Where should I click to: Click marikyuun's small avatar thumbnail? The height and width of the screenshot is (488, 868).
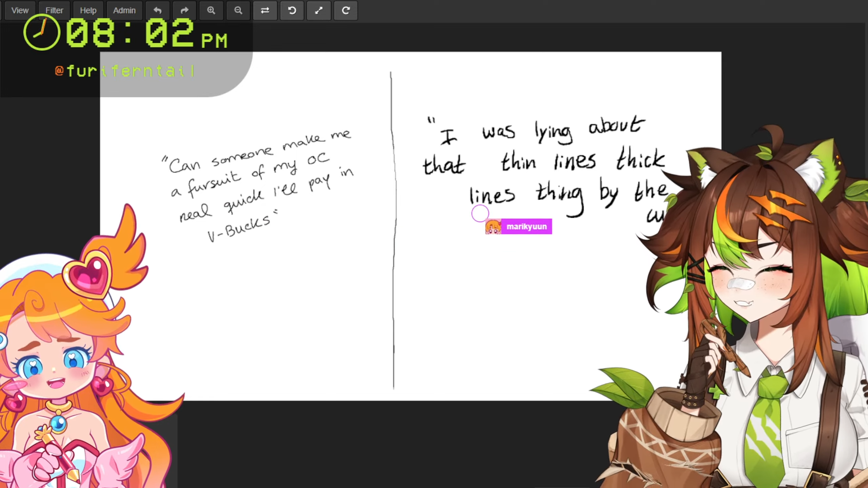(x=493, y=226)
